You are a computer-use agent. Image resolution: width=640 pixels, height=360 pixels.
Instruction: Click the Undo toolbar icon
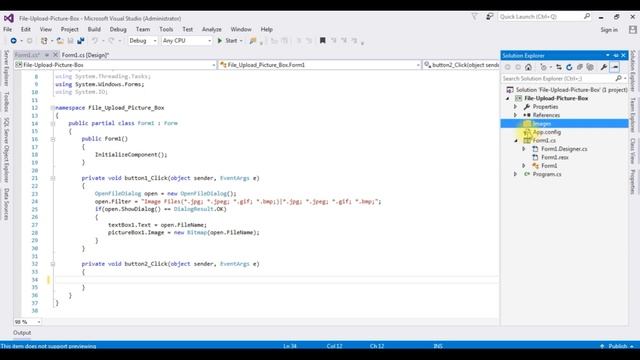click(95, 41)
